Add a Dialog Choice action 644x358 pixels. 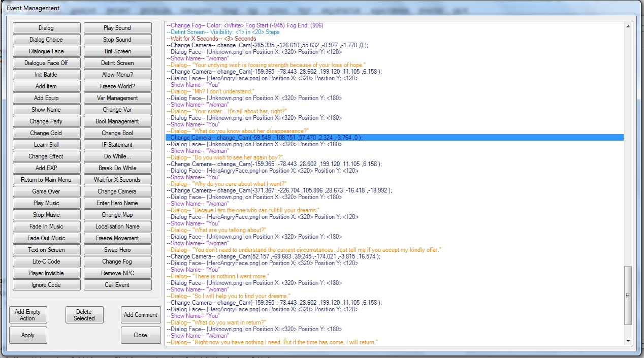pos(46,40)
